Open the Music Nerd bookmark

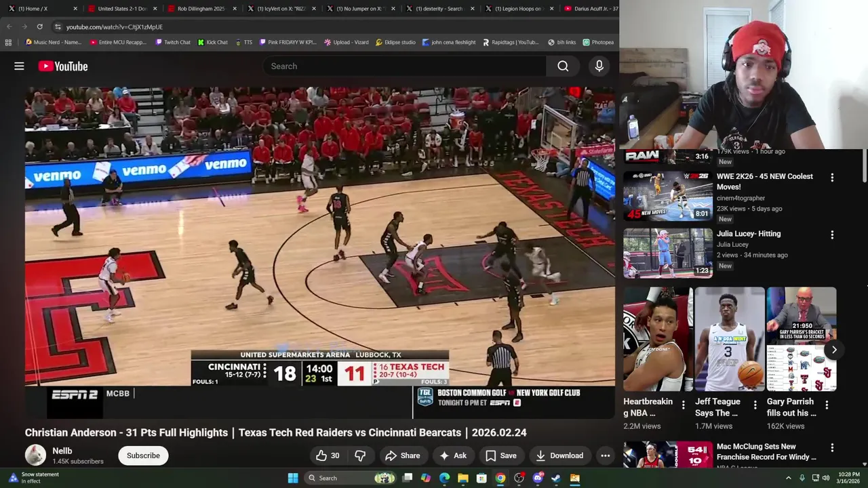[53, 42]
